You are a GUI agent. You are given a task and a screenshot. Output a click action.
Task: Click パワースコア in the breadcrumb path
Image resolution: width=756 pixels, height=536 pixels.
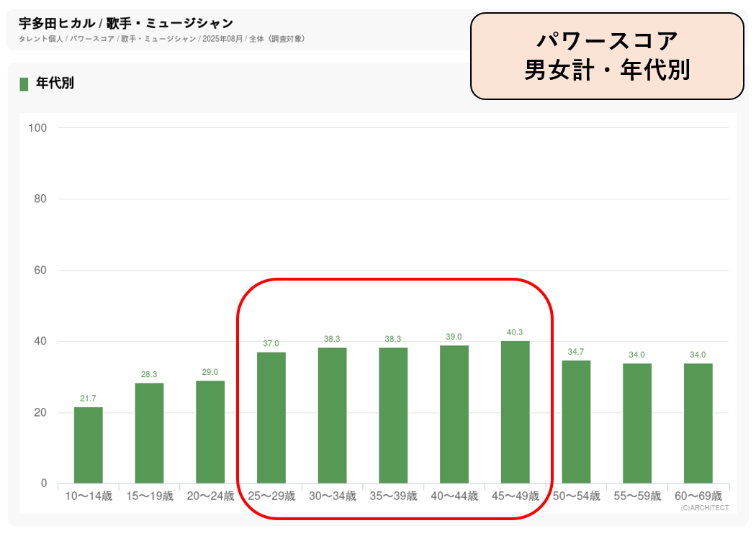pos(92,39)
